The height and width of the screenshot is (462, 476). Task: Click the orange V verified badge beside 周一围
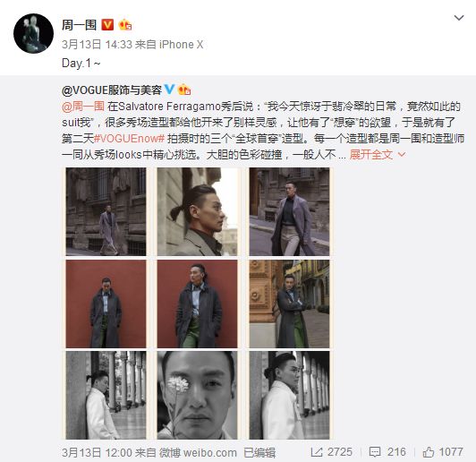107,24
